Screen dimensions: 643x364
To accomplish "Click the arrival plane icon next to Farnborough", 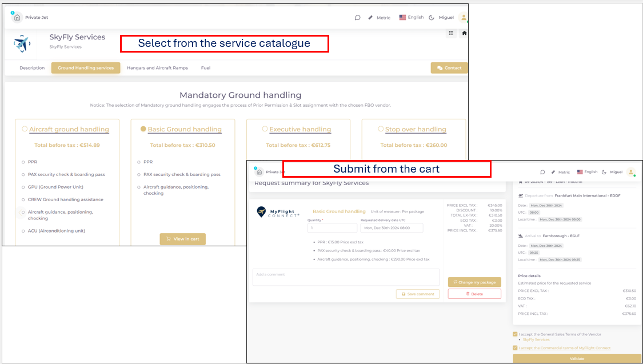I will tap(521, 236).
